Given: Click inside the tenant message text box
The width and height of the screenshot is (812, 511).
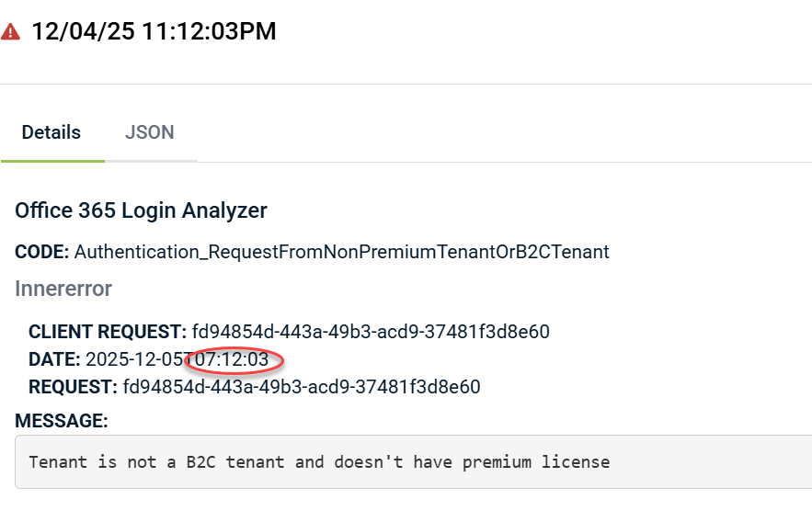Looking at the screenshot, I should tap(414, 461).
